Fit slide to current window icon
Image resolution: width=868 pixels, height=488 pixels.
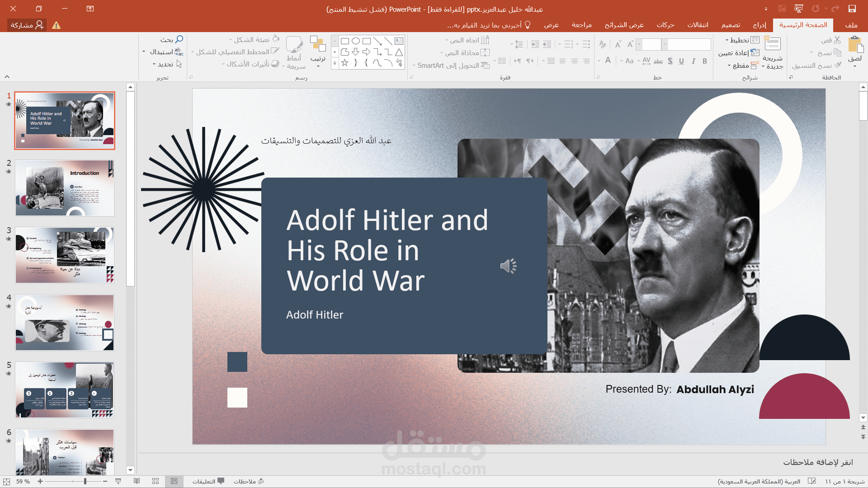6,481
